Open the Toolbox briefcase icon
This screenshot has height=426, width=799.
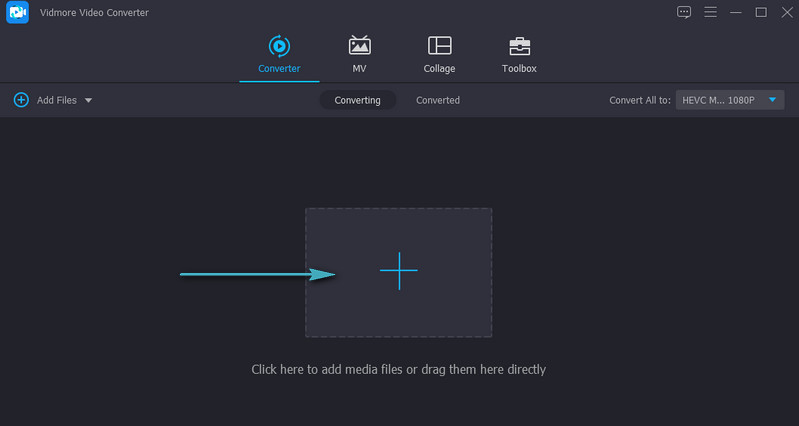[x=519, y=46]
